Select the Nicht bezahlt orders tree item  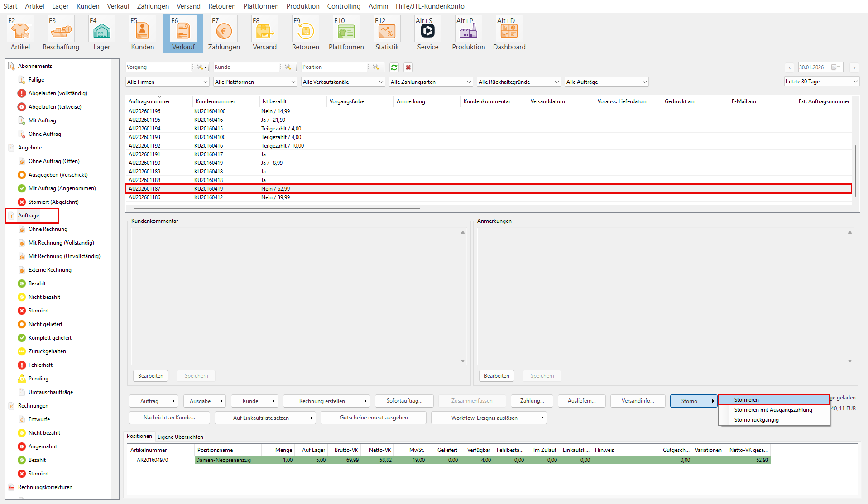coord(44,297)
